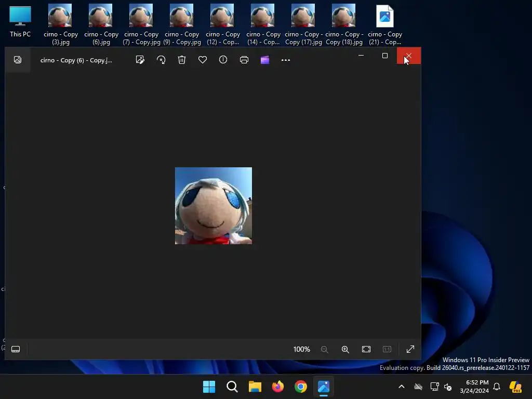Select cirno - Copy - Copy (17).jpg file
Screen dimensions: 532x399
[x=303, y=24]
